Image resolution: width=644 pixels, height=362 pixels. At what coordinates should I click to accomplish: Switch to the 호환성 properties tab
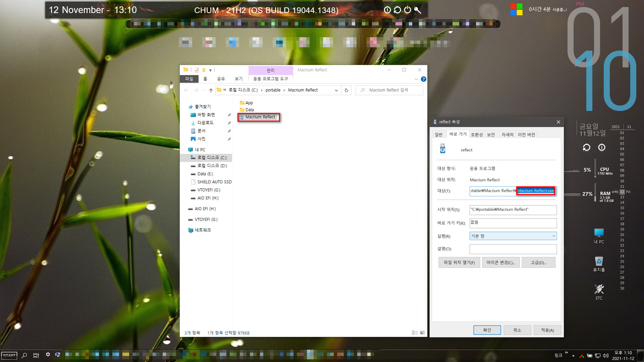coord(477,135)
